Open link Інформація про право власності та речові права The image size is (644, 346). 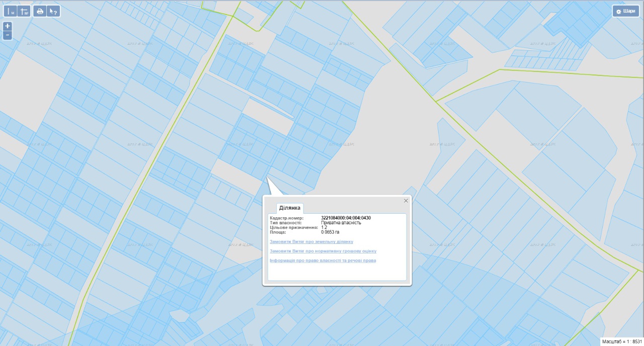[x=323, y=261]
